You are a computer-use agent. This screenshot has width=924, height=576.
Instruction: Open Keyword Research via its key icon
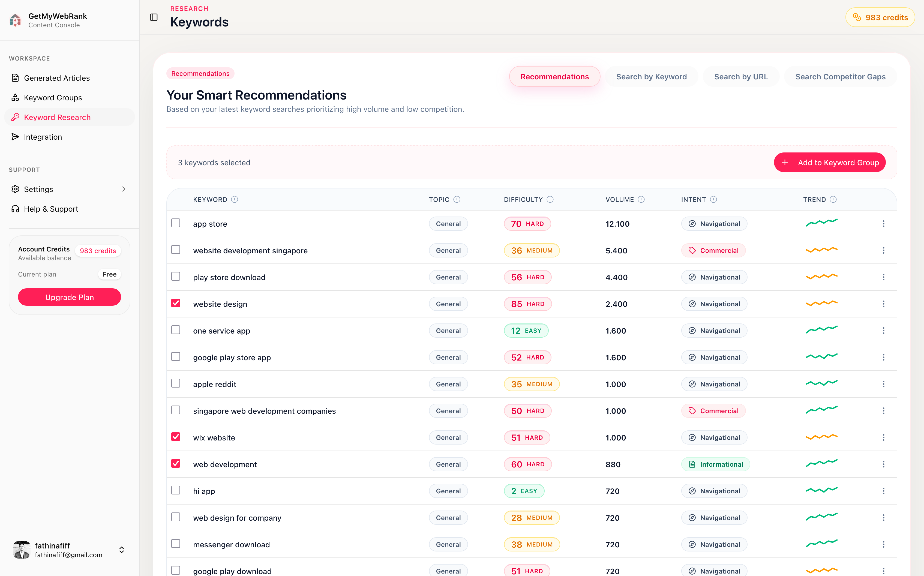pyautogui.click(x=15, y=117)
